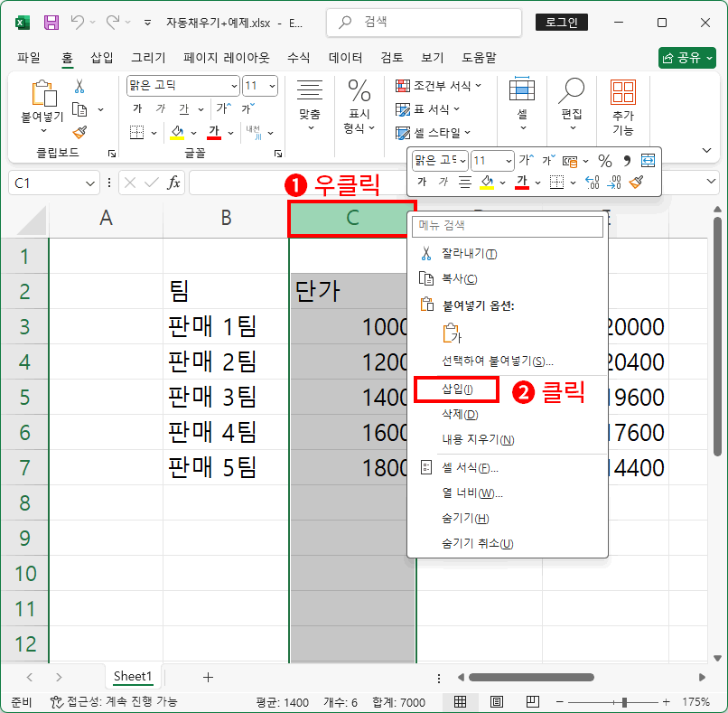
Task: Click the increase font size icon in ribbon
Action: click(x=224, y=108)
